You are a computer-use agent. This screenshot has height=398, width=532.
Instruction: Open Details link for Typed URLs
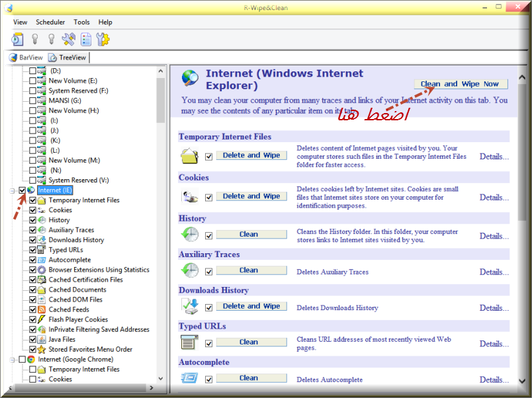tap(494, 344)
